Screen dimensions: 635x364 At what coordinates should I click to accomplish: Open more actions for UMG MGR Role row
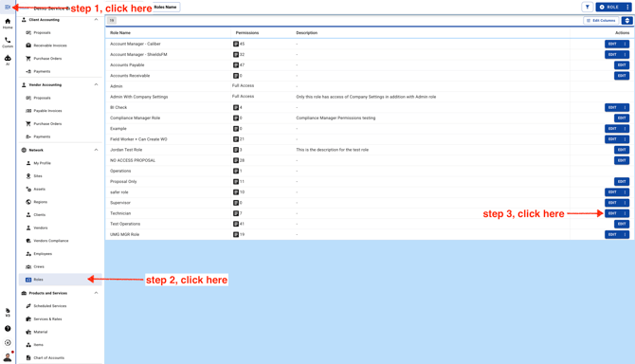(625, 234)
